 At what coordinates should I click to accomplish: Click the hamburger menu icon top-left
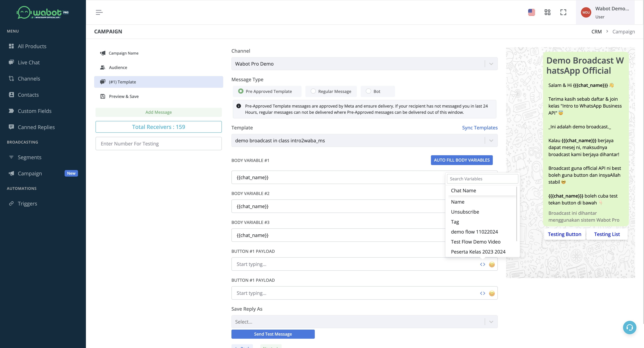pos(99,12)
